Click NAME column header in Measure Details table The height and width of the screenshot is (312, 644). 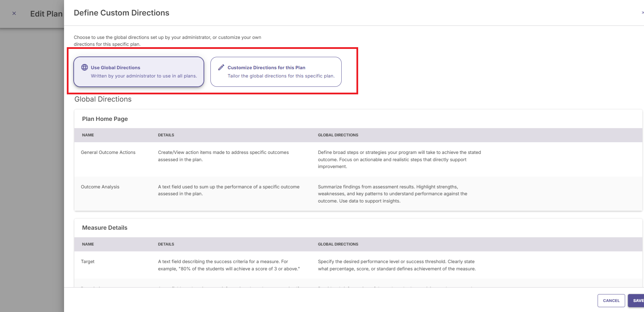tap(88, 244)
